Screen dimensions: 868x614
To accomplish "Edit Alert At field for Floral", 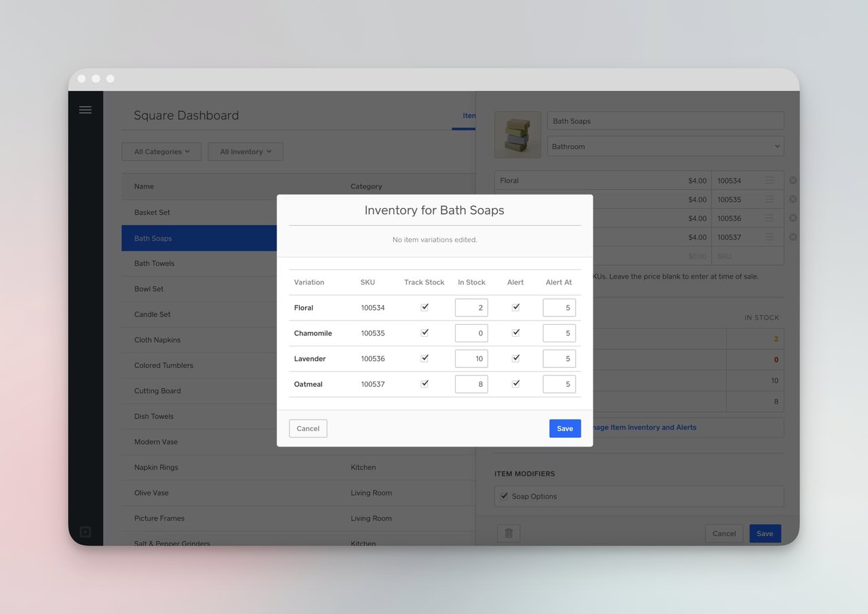I will coord(559,308).
